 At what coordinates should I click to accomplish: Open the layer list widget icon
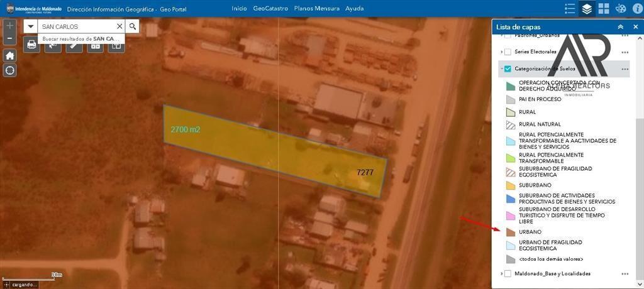(587, 9)
